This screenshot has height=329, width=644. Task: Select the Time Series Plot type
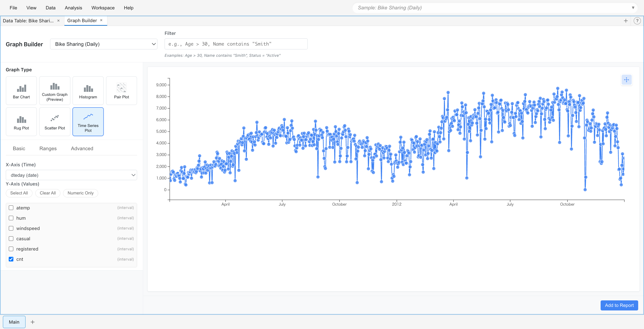(x=88, y=122)
